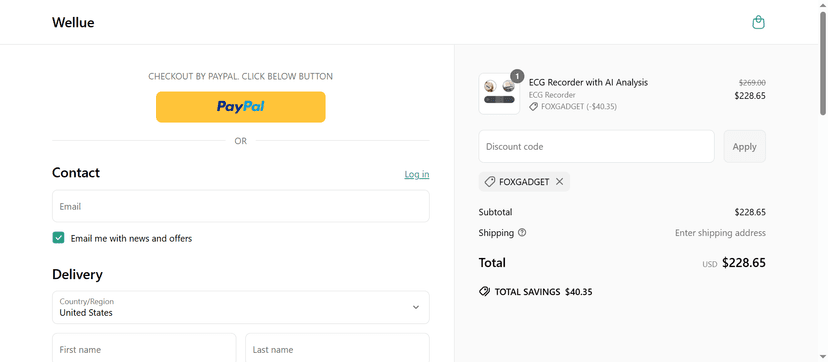
Task: Click the discount tag icon under ECG Recorder
Action: [533, 107]
